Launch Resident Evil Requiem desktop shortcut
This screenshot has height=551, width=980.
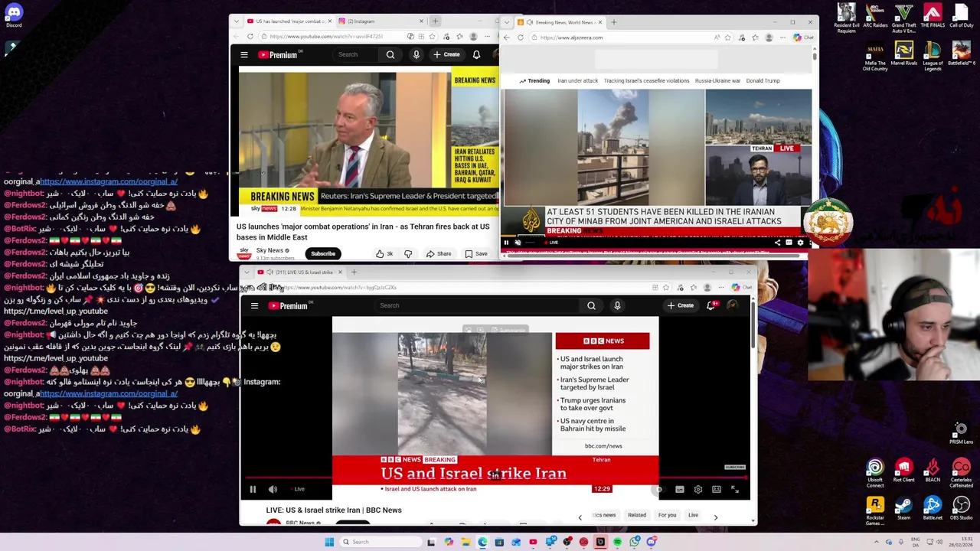point(846,18)
